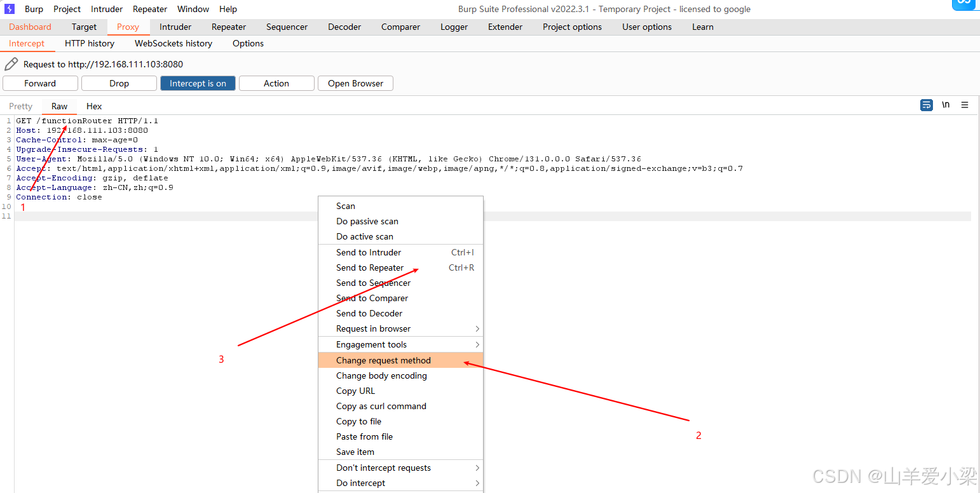Open the HTTP history sub-tab
980x493 pixels.
(x=90, y=43)
